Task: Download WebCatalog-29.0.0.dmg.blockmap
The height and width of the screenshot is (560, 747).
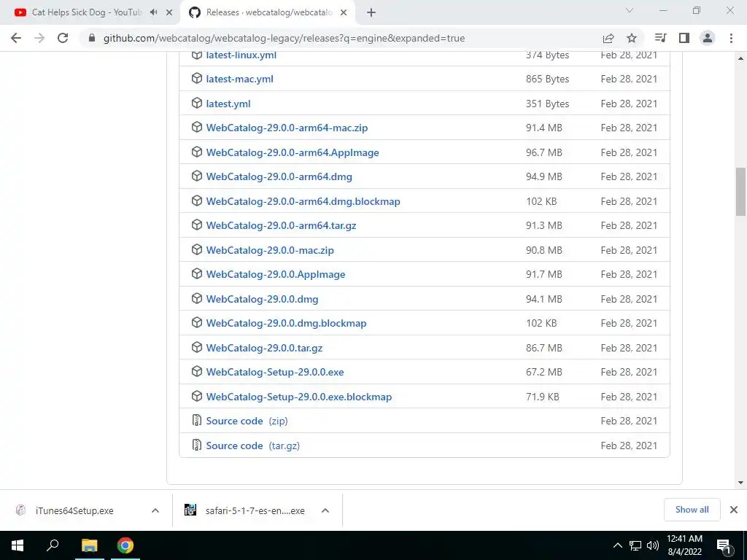Action: 286,323
